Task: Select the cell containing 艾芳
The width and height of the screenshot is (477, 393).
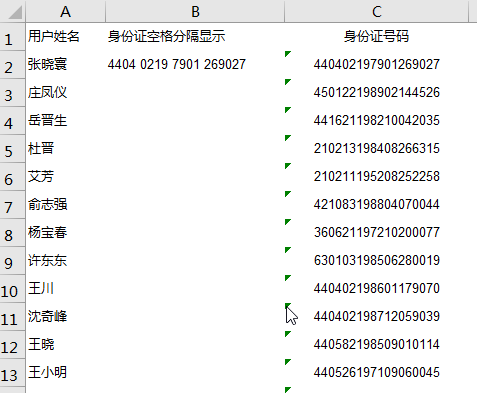Action: 66,177
